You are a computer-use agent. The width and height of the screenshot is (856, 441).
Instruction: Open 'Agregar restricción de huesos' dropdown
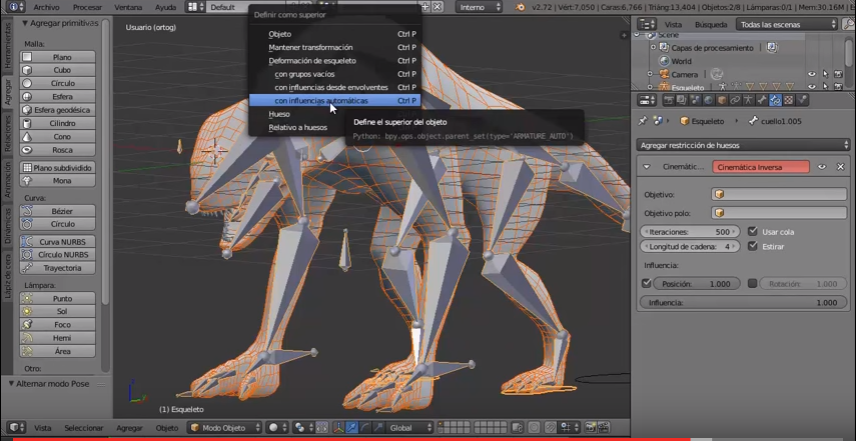(742, 145)
